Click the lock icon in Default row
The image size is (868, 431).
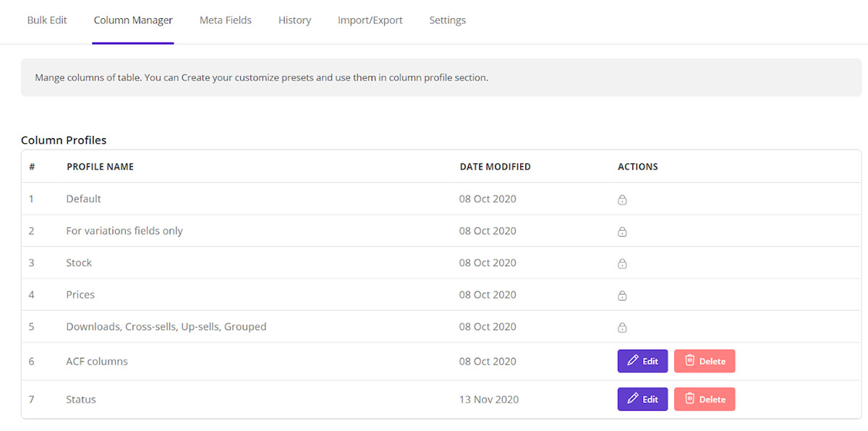coord(622,200)
